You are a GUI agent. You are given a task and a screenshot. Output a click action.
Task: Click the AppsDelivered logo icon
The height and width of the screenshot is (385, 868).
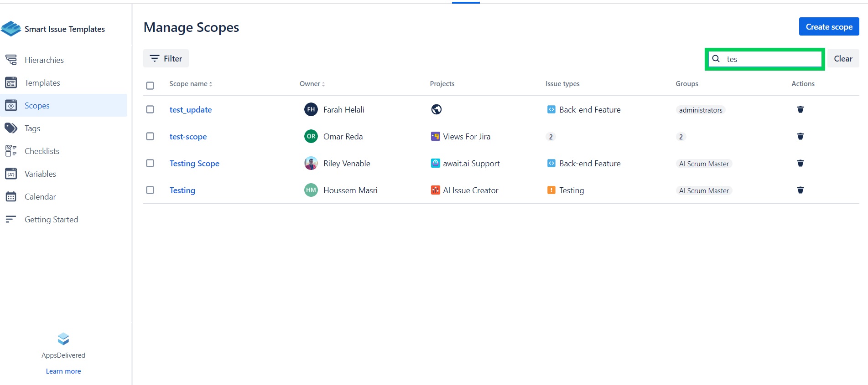[x=63, y=339]
